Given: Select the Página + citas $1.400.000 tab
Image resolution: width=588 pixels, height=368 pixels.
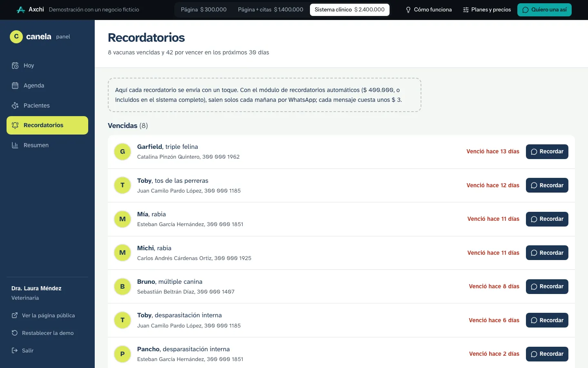Looking at the screenshot, I should [271, 9].
